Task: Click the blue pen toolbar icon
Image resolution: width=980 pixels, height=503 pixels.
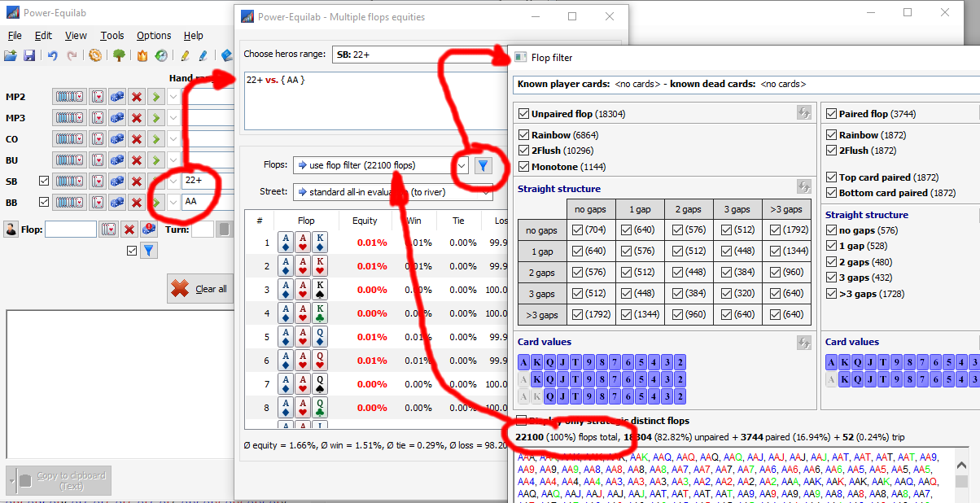Action: [203, 55]
